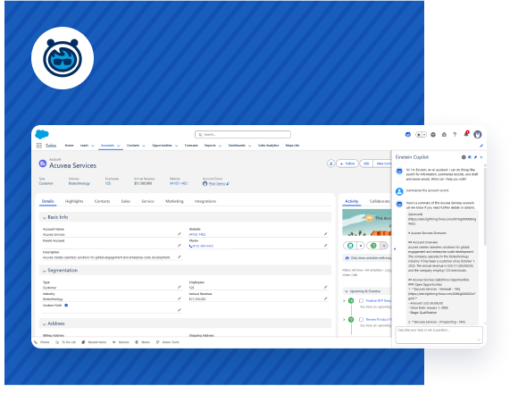Open the Leads tab dropdown chevron
The width and height of the screenshot is (518, 420).
click(93, 146)
